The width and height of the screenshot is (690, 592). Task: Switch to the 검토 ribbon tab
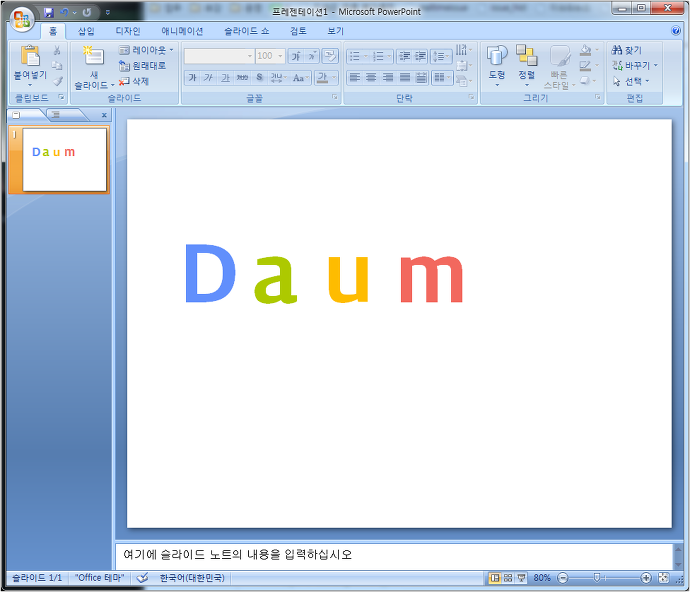[x=298, y=31]
